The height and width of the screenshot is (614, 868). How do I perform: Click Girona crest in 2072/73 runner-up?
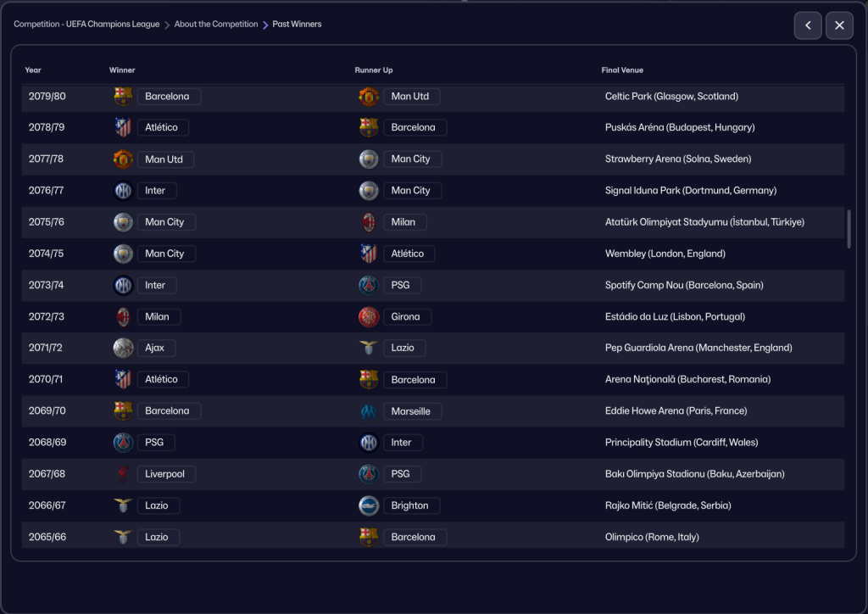[x=369, y=316]
